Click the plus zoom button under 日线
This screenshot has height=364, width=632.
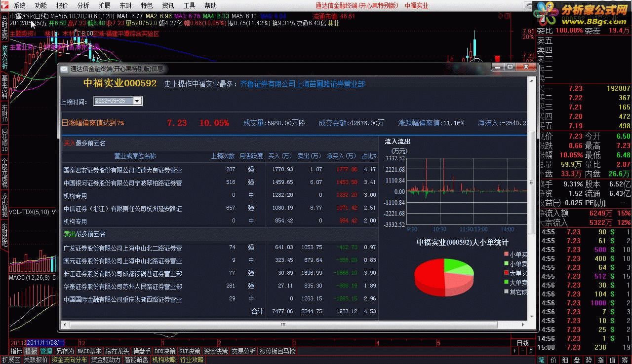point(515,351)
